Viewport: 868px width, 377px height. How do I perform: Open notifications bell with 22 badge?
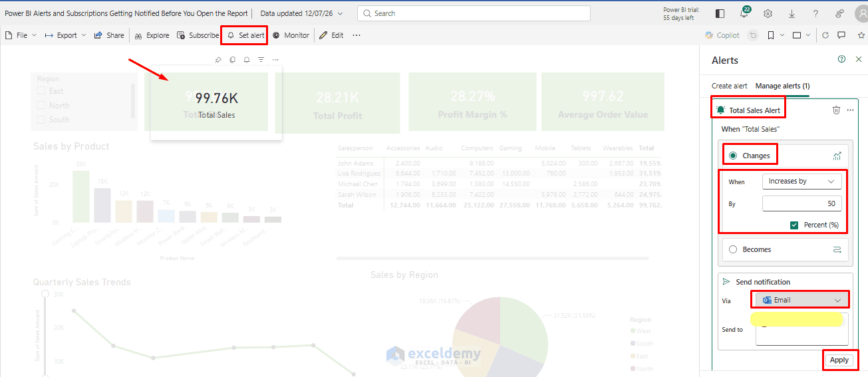pyautogui.click(x=744, y=13)
